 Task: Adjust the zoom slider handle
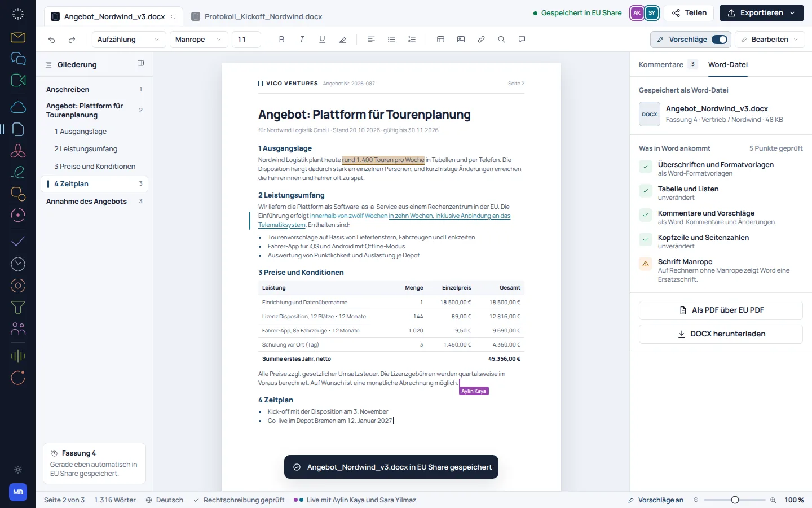click(x=735, y=500)
